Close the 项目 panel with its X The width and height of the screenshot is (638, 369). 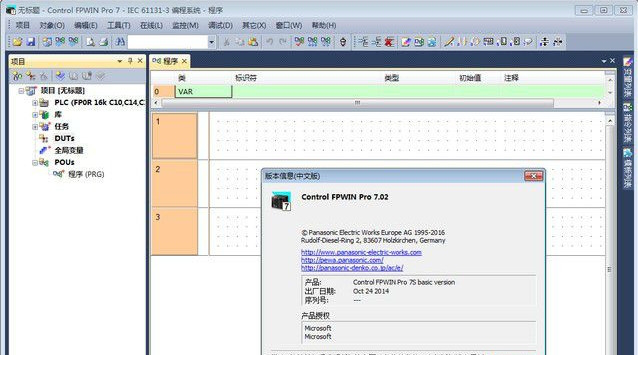coord(140,61)
